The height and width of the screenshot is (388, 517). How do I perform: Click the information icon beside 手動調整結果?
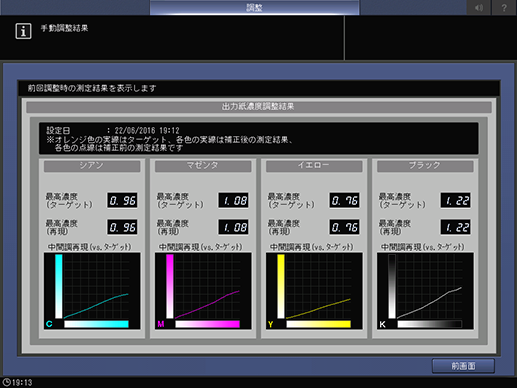coord(23,31)
